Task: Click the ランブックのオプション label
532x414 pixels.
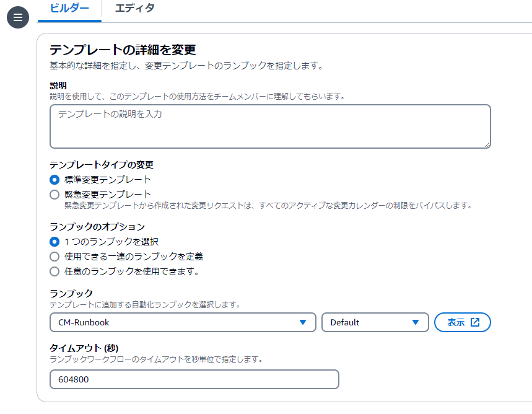Action: (97, 227)
